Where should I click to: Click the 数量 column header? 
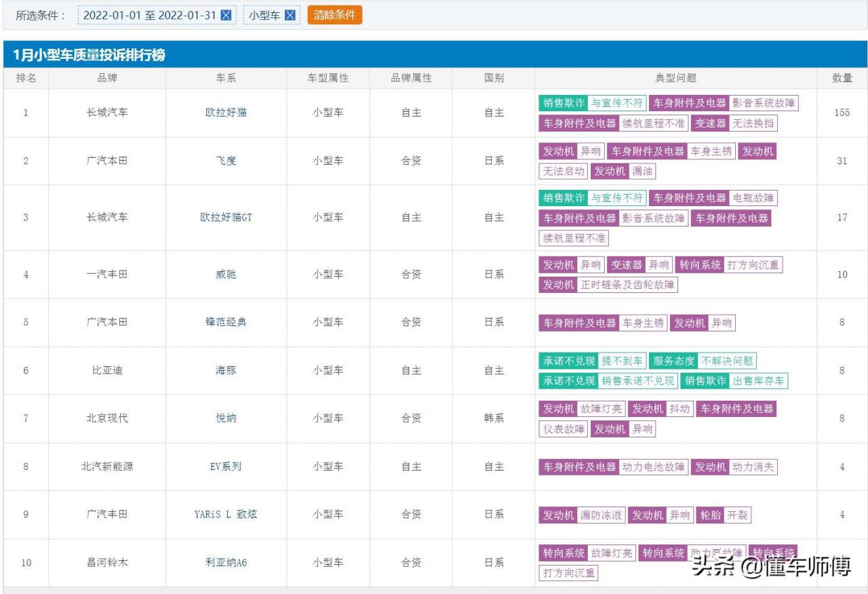(x=842, y=78)
